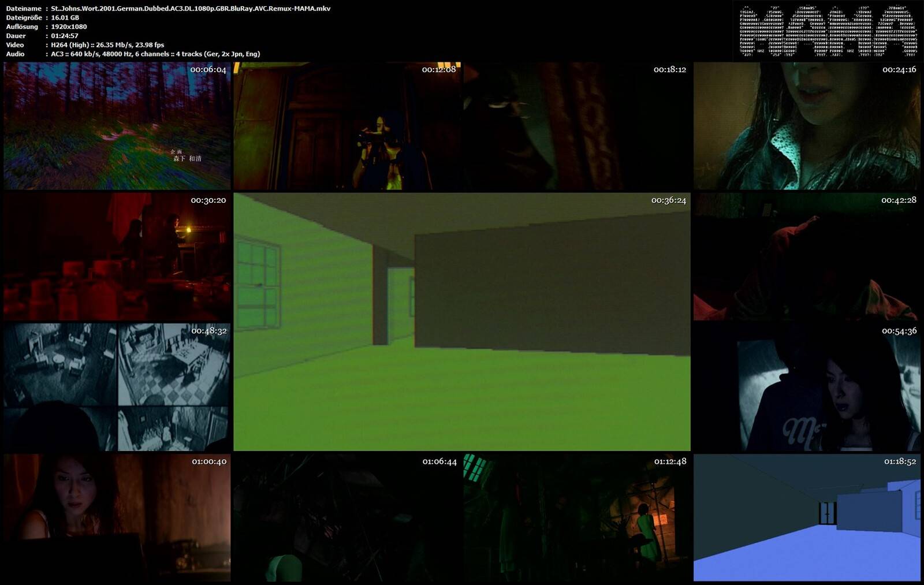
Task: Click the Dateigröße label
Action: 24,18
